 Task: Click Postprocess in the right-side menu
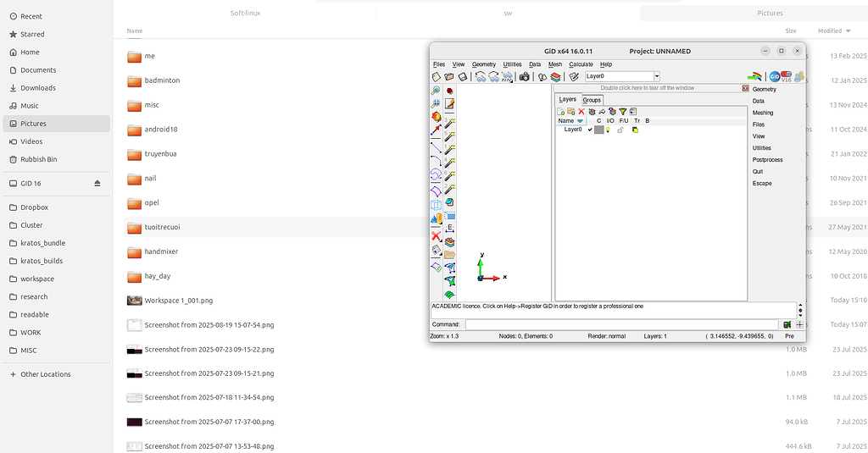(767, 159)
